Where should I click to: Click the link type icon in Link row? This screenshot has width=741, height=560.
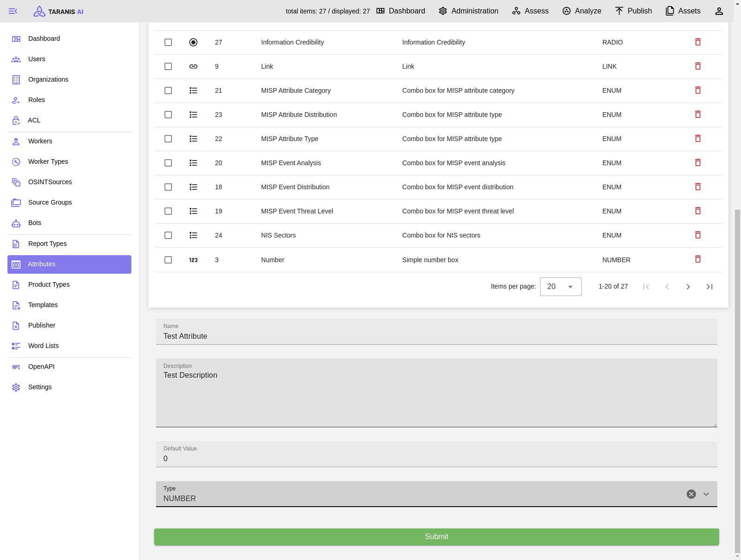[x=193, y=66]
